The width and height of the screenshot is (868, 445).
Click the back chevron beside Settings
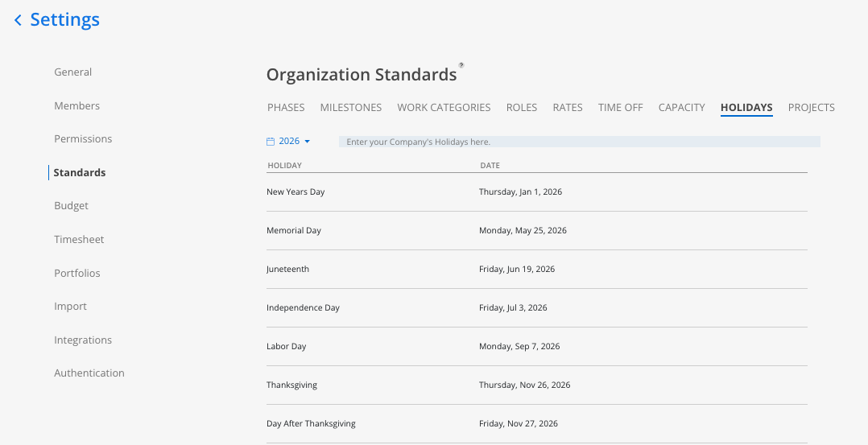coord(18,20)
